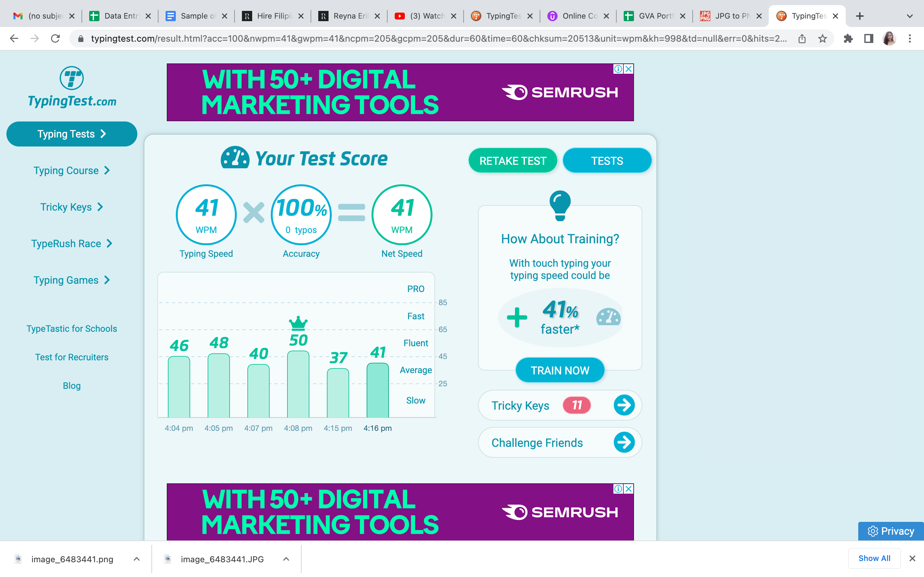Click the bookmark star icon

[822, 38]
